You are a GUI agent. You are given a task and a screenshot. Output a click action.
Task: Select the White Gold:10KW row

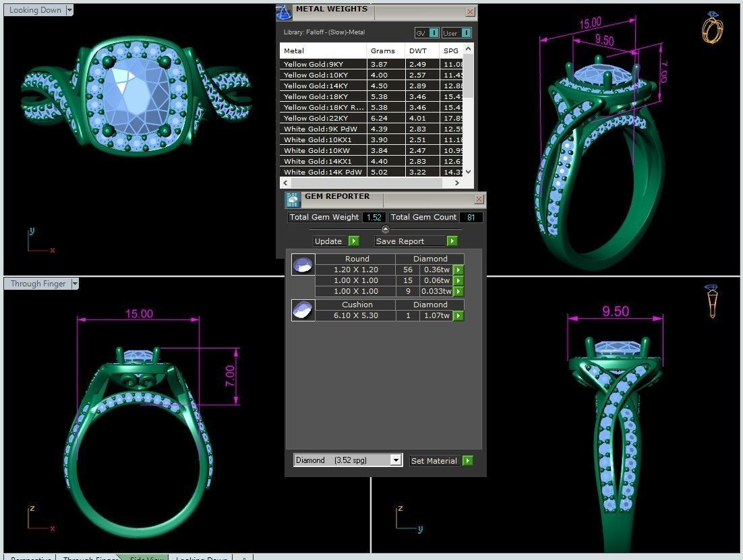pyautogui.click(x=371, y=150)
